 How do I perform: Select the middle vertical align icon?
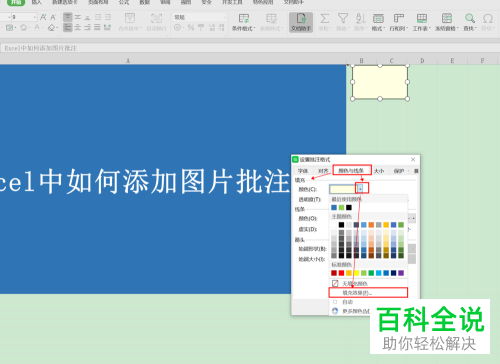coord(78,17)
